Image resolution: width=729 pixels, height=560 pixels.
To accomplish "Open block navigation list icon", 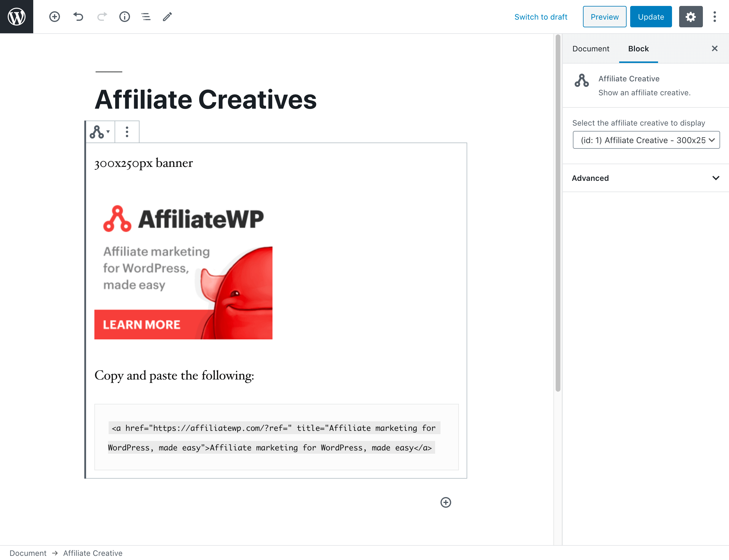I will (146, 17).
